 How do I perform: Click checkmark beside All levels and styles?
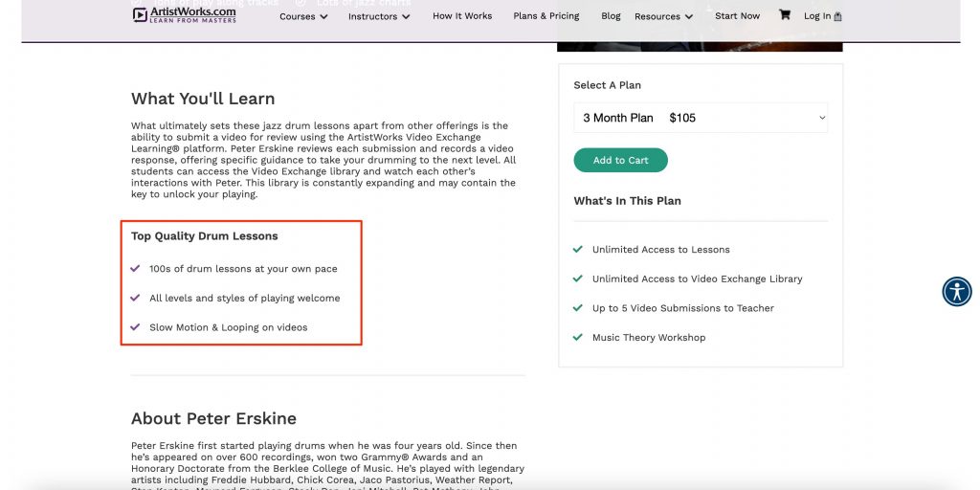135,298
